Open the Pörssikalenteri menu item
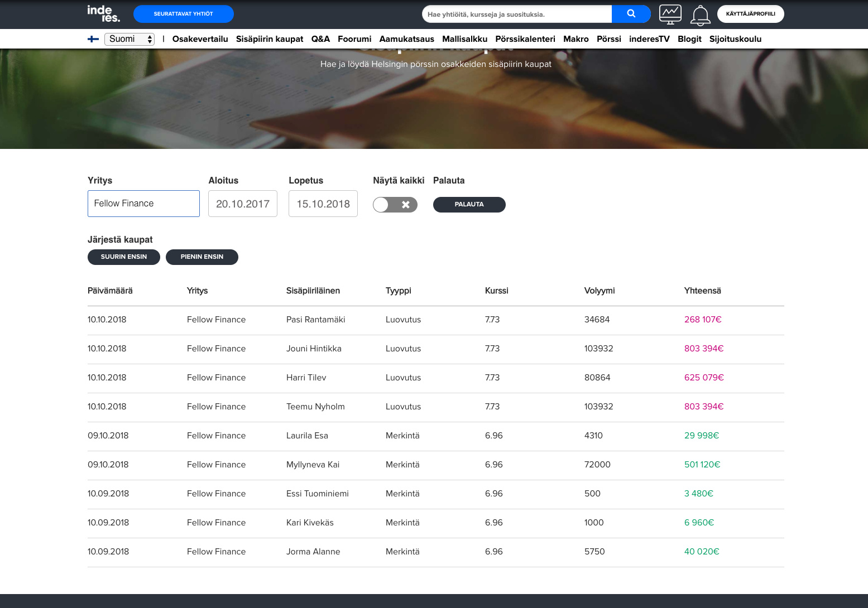 (525, 39)
